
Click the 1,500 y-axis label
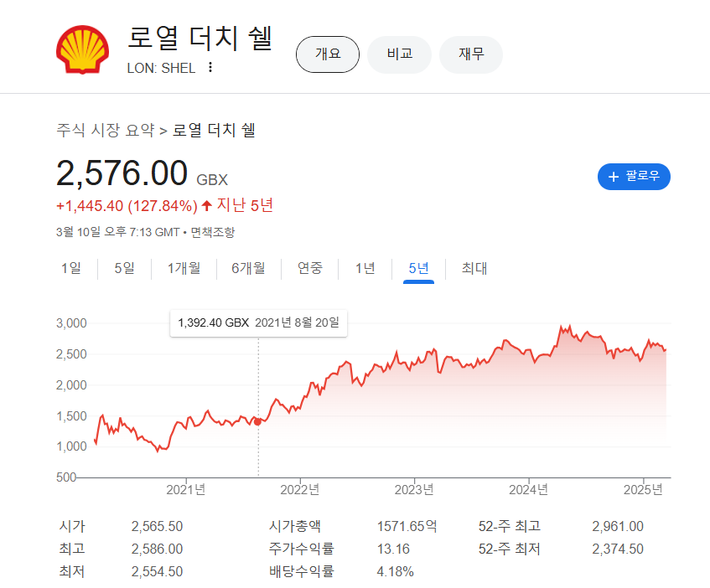coord(71,416)
